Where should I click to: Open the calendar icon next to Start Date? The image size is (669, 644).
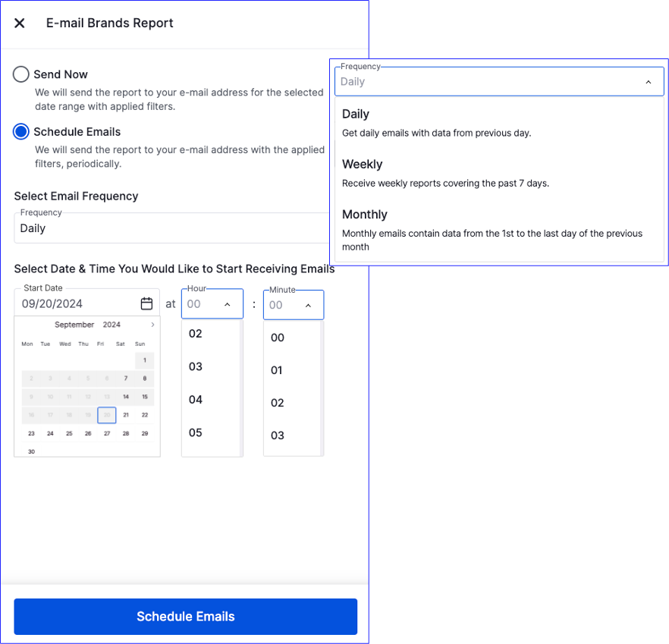[147, 302]
